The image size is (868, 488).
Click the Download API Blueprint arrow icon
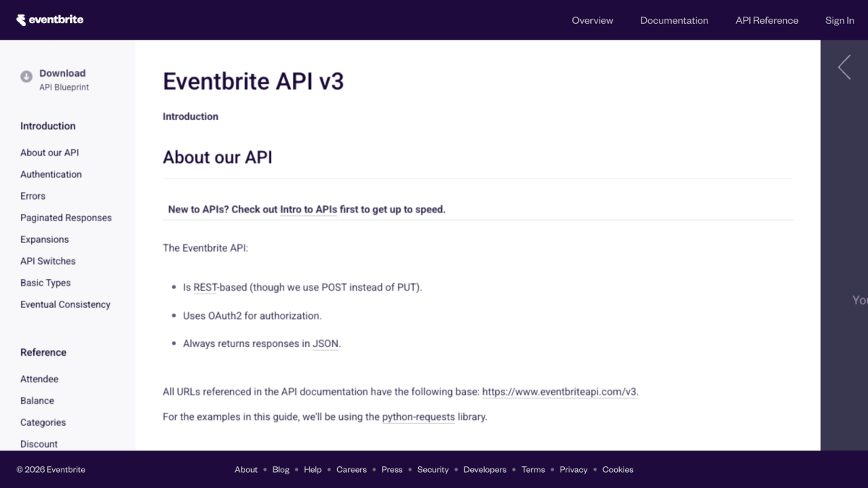26,76
